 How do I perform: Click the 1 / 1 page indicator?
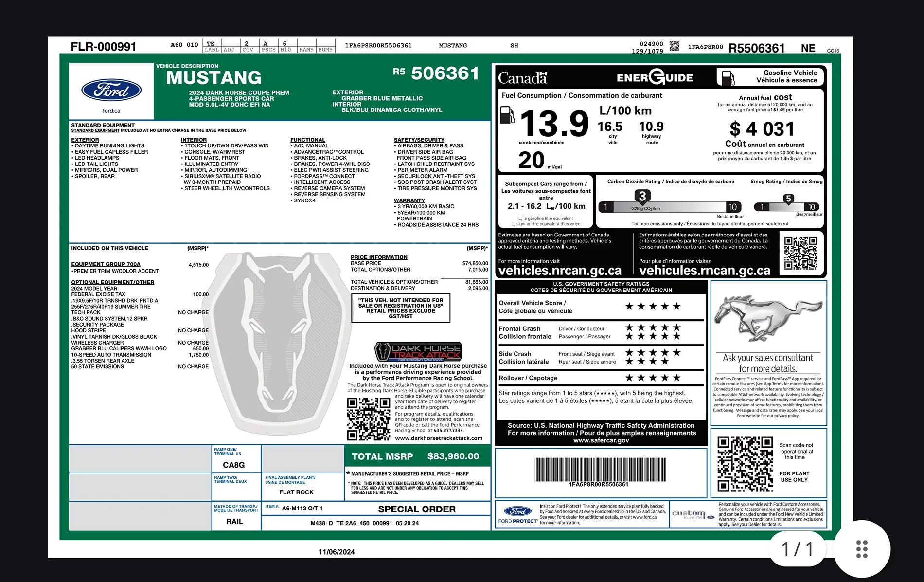798,549
